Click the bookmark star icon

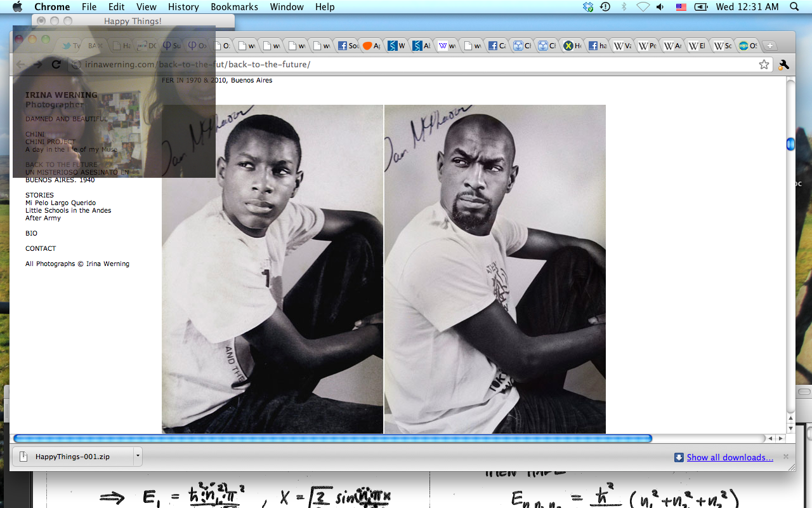coord(764,64)
